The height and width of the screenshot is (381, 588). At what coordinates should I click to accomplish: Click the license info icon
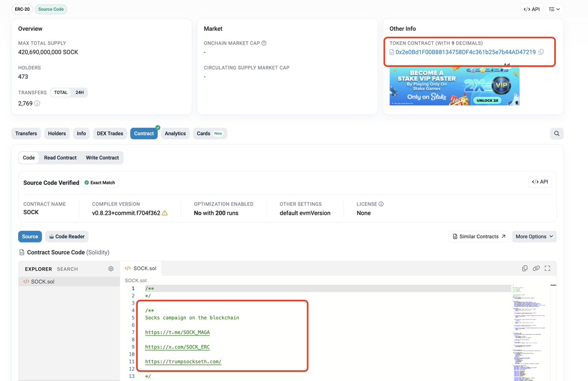click(381, 204)
